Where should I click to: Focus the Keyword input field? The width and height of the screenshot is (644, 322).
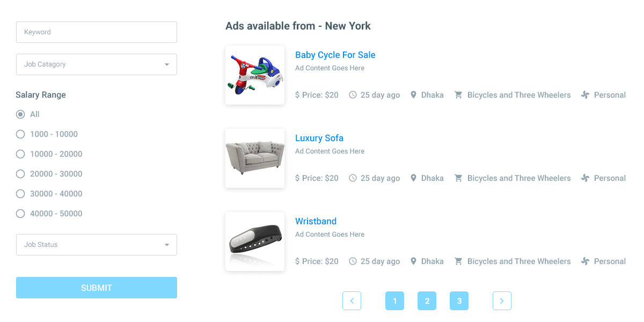(x=97, y=32)
